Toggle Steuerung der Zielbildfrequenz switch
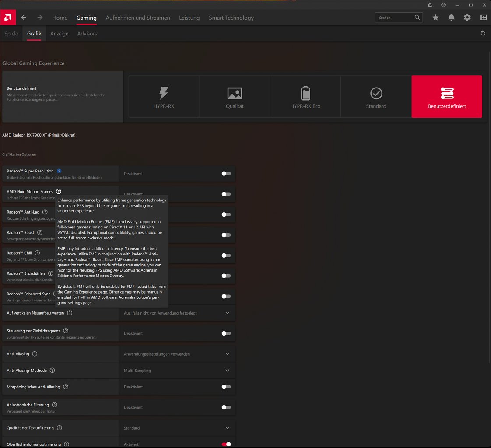 click(x=226, y=333)
